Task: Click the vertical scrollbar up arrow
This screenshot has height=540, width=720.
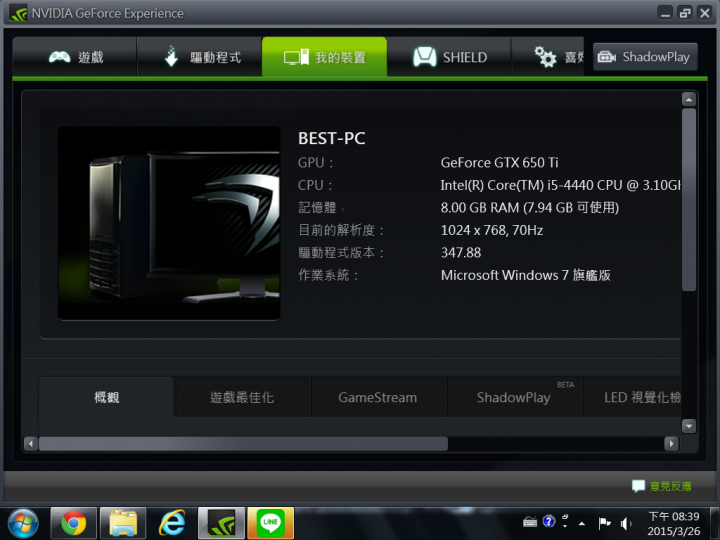Action: pos(688,99)
